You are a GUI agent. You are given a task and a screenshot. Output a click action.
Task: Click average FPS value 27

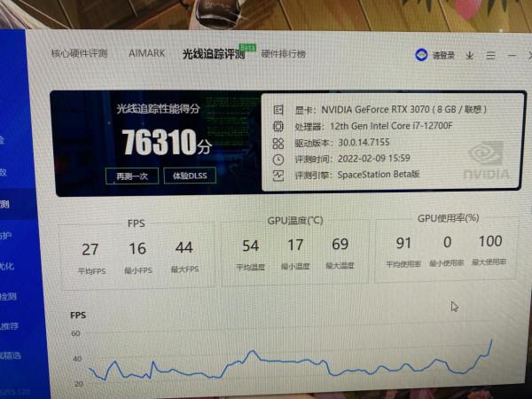point(90,250)
